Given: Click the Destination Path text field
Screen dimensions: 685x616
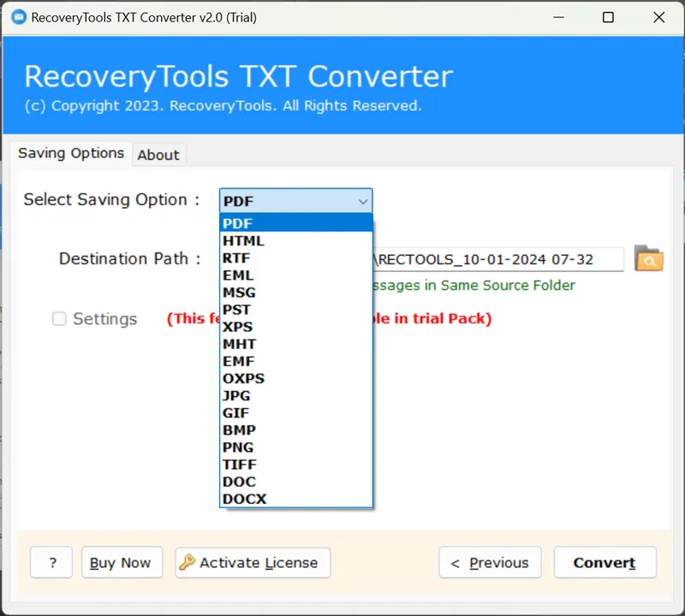Looking at the screenshot, I should [498, 259].
